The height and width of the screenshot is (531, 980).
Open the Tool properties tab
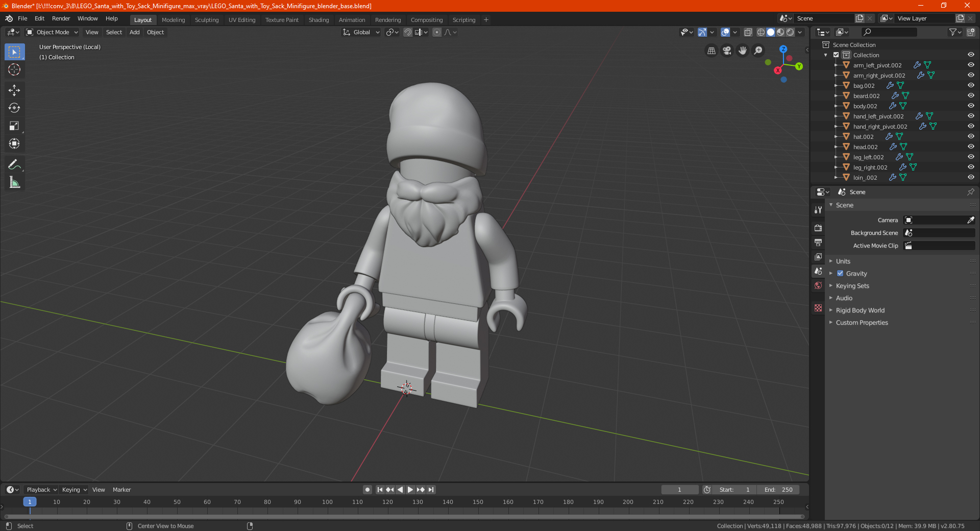pyautogui.click(x=818, y=210)
